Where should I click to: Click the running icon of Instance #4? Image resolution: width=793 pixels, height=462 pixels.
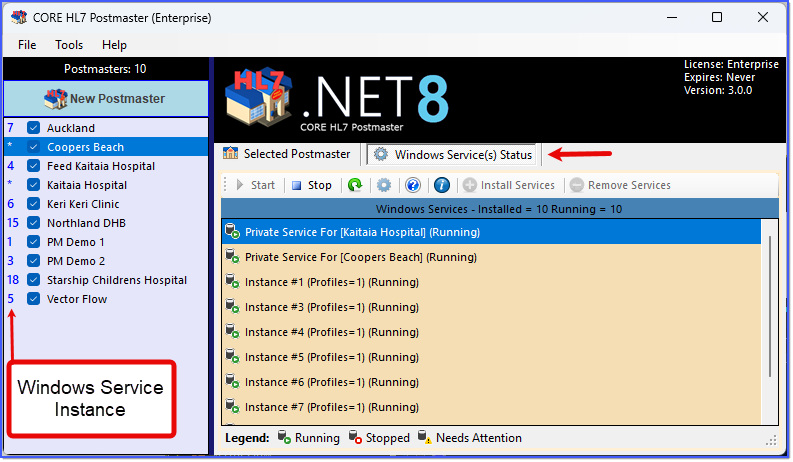pyautogui.click(x=232, y=331)
